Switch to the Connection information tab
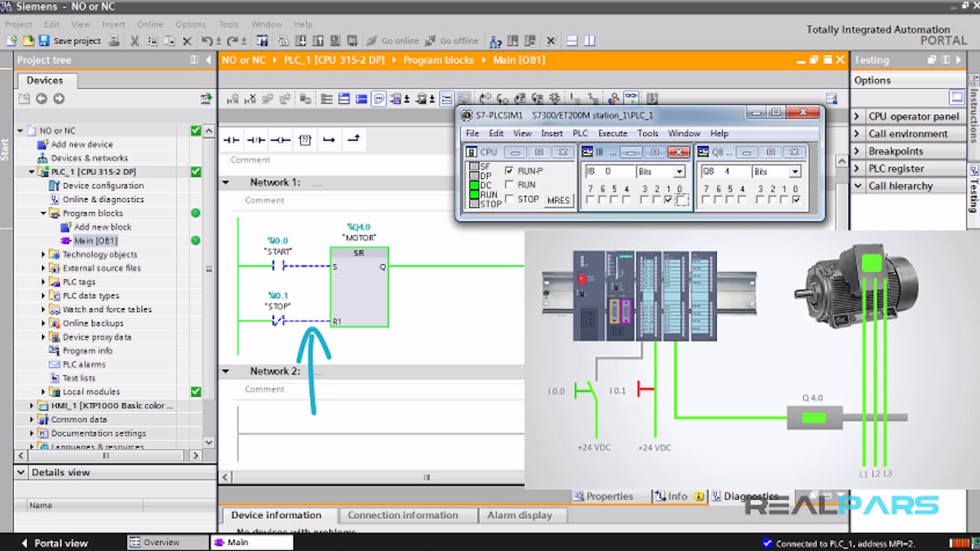 tap(403, 515)
